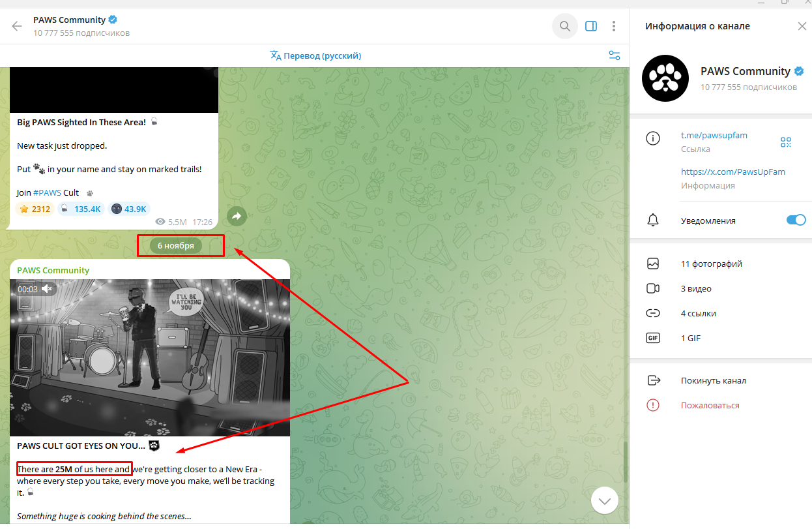
Task: Click the 135.4K reaction chip
Action: point(80,209)
